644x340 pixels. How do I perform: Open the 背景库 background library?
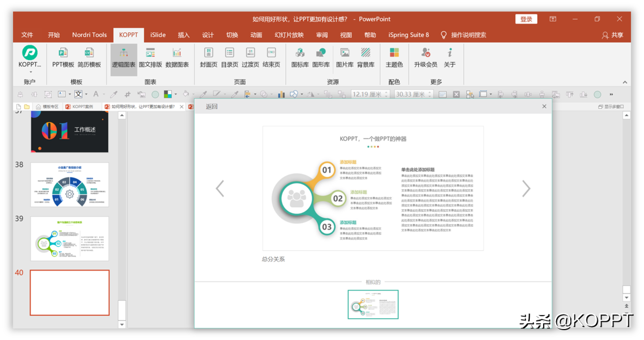click(x=366, y=58)
